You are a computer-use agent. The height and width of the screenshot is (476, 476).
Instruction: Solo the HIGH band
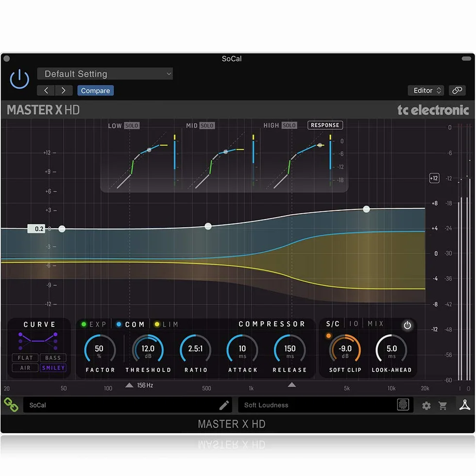[x=289, y=125]
